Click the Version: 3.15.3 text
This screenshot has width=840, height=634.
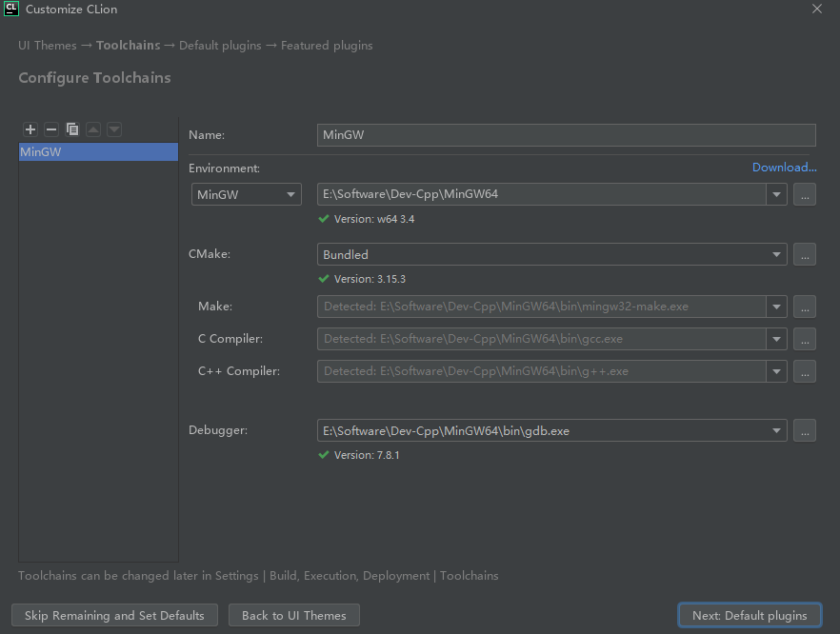coord(370,279)
